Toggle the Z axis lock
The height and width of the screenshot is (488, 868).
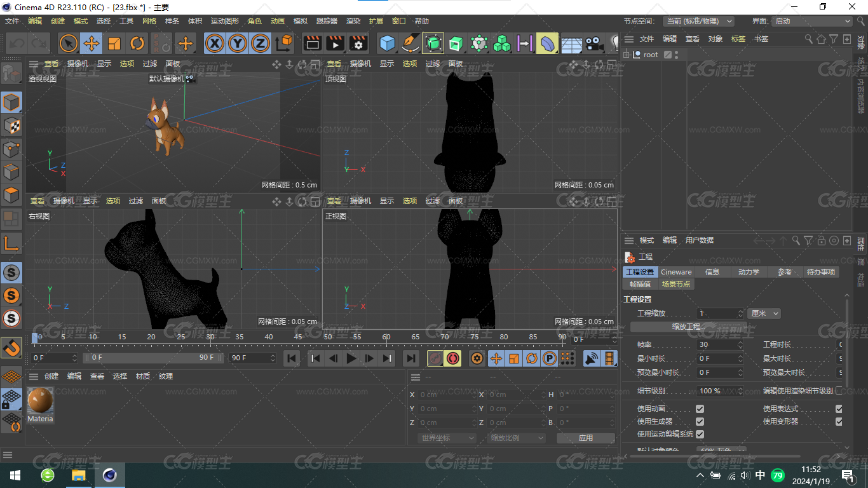click(x=260, y=43)
